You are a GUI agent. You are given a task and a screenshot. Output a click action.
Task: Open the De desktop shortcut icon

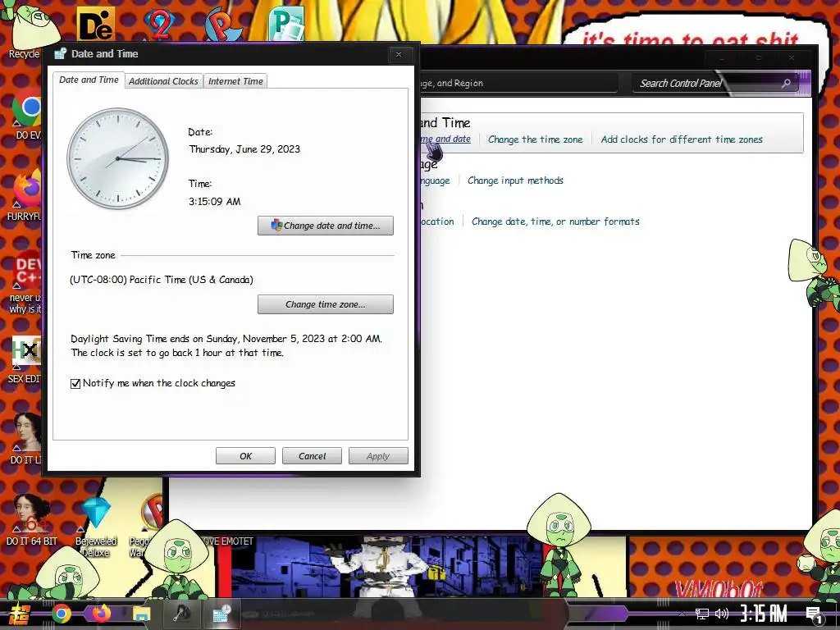point(97,24)
